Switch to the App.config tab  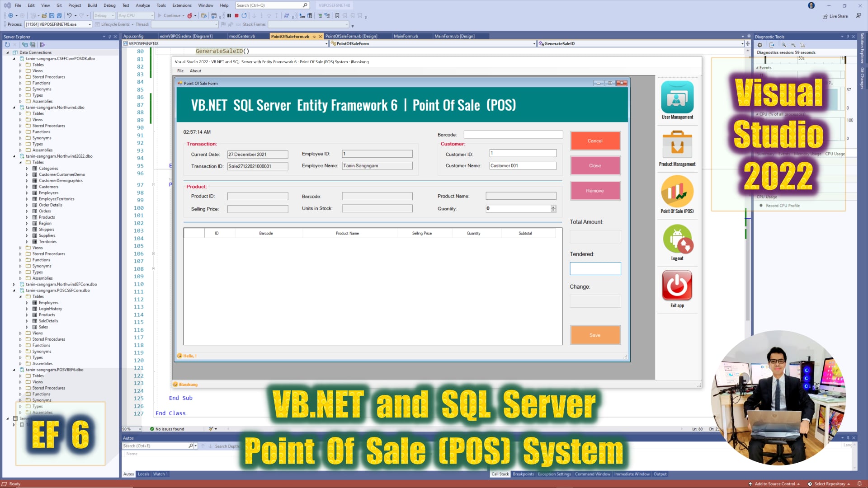tap(133, 36)
